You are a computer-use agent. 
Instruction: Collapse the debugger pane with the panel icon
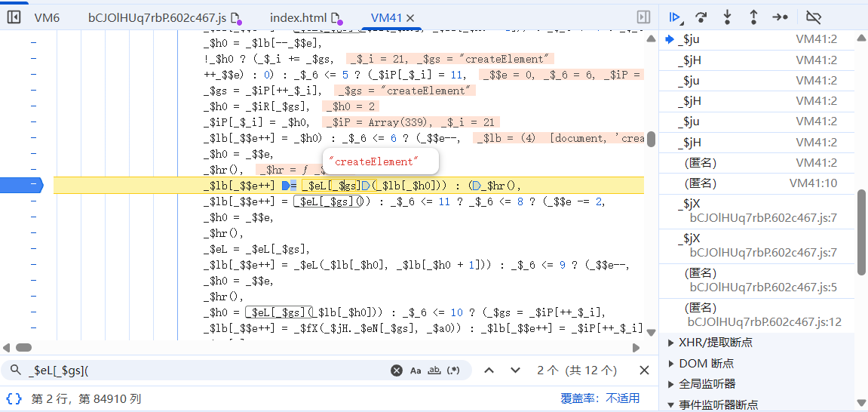[x=643, y=17]
